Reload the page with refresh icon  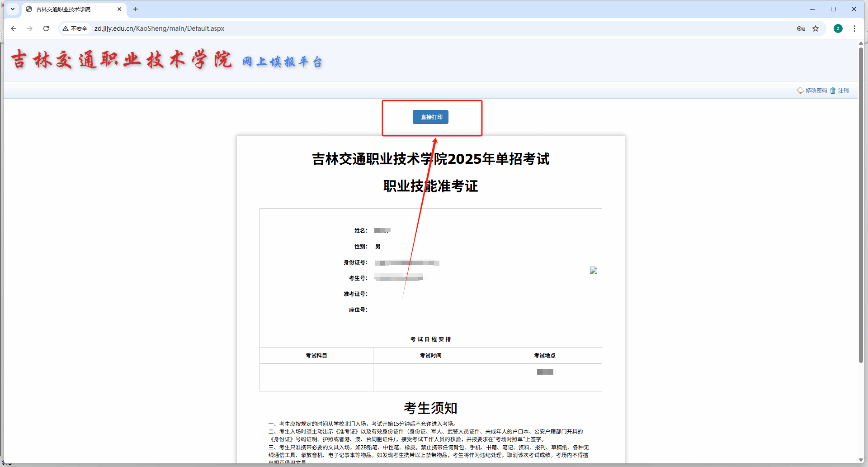point(46,29)
